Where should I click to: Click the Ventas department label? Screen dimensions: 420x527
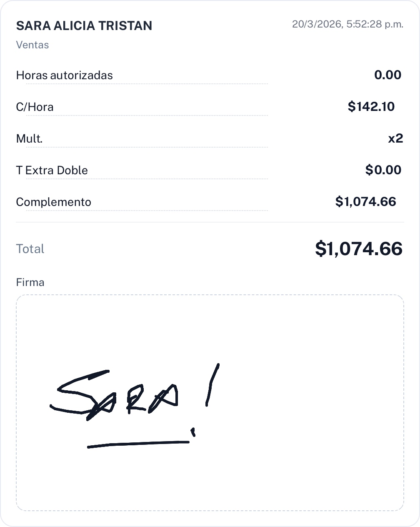point(32,45)
